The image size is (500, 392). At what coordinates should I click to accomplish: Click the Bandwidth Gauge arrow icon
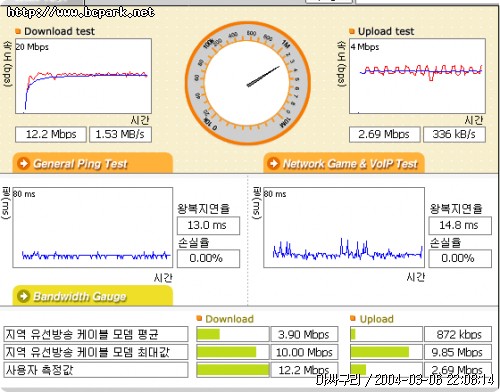coord(24,296)
